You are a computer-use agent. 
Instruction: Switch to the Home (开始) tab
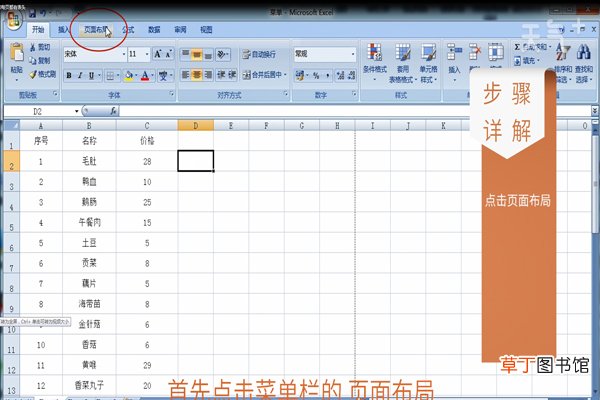pyautogui.click(x=38, y=29)
